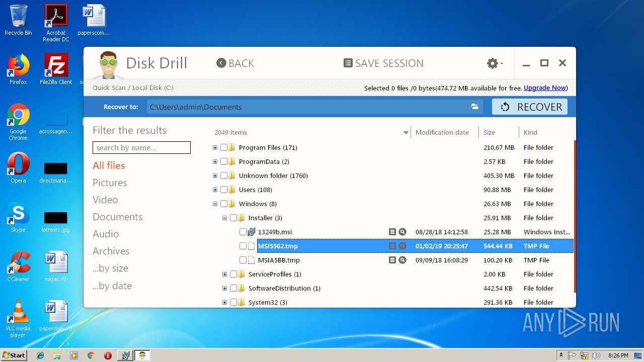Select the Opera desktop shortcut
The width and height of the screenshot is (644, 362).
point(18,168)
